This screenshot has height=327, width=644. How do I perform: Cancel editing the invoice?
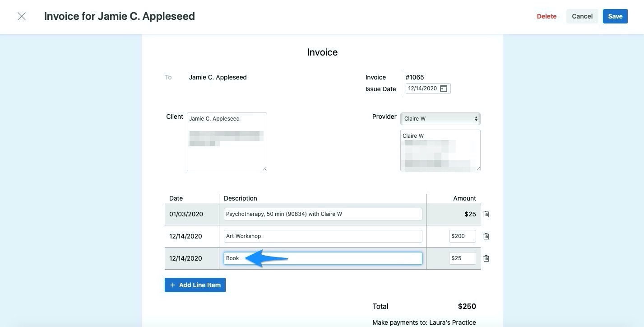point(582,16)
